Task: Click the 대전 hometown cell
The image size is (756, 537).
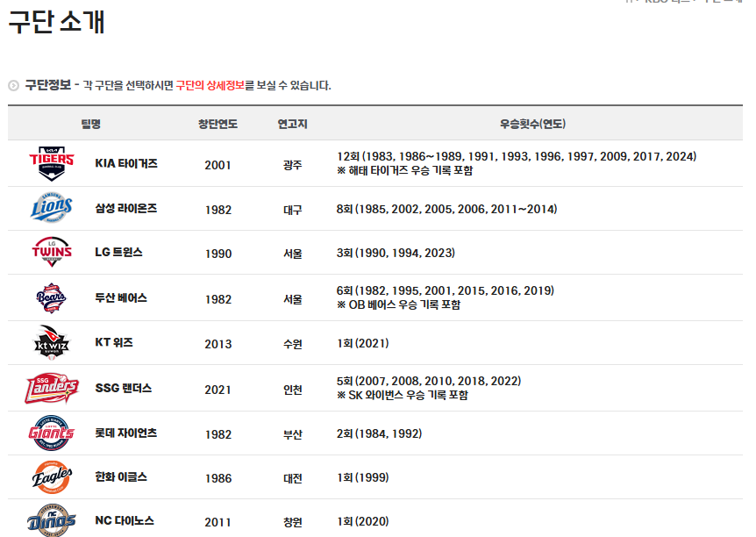Action: tap(293, 478)
